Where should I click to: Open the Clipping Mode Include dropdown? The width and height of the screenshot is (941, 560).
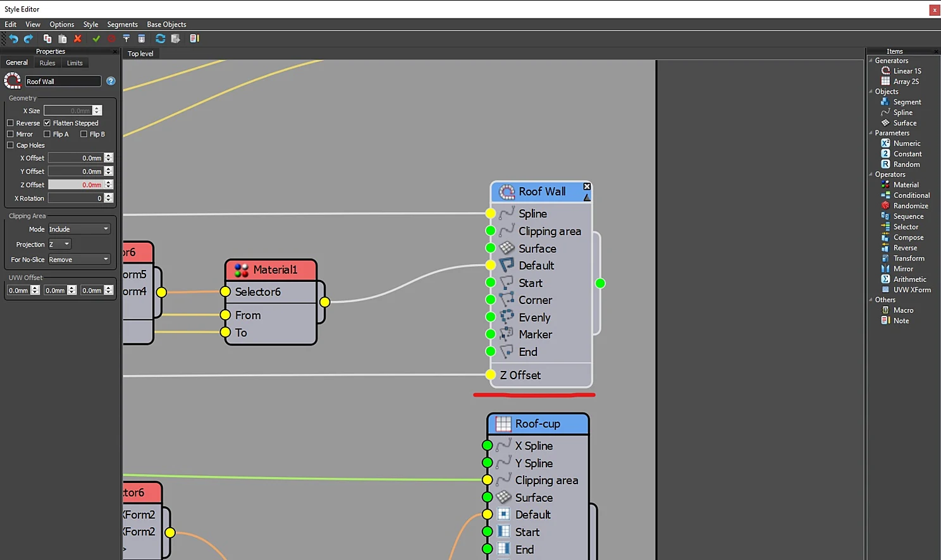79,229
